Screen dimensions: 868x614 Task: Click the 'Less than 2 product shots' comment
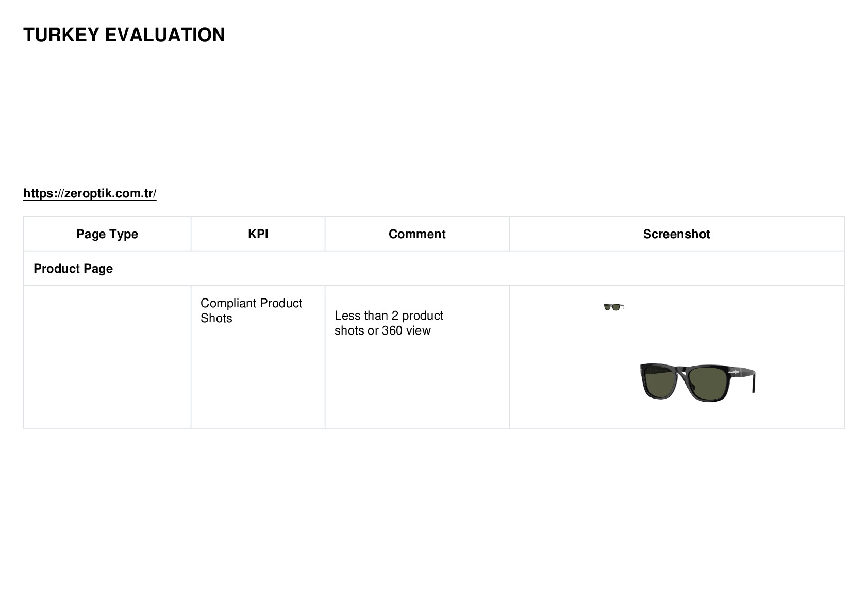[x=389, y=323]
